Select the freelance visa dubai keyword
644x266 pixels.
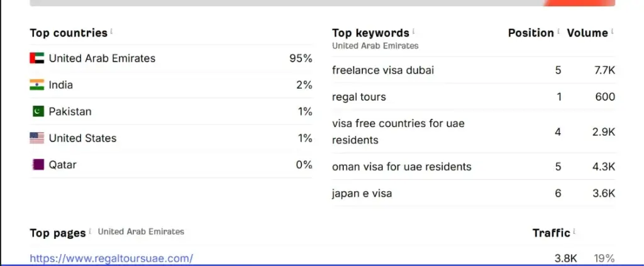(x=383, y=70)
